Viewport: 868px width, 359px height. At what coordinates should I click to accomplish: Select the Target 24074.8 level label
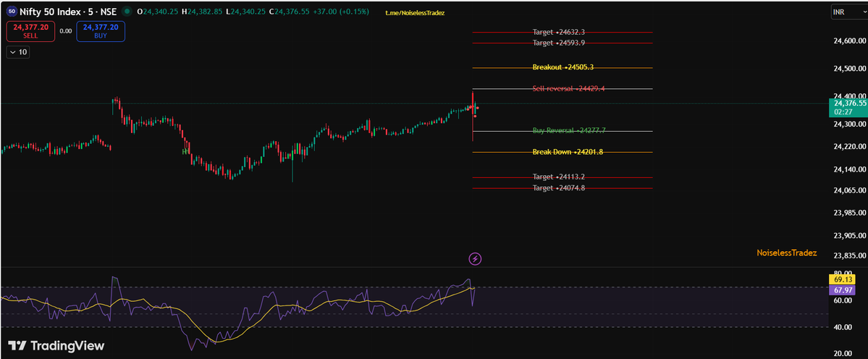(559, 188)
